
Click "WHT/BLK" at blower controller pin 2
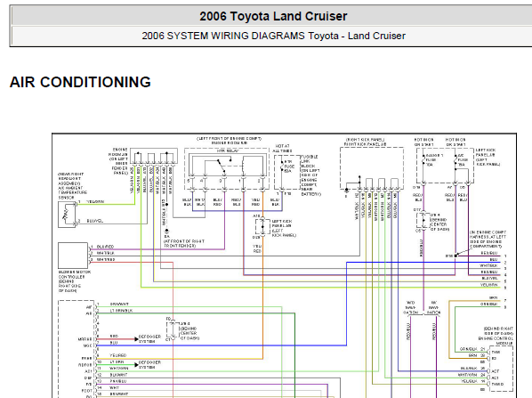click(106, 253)
